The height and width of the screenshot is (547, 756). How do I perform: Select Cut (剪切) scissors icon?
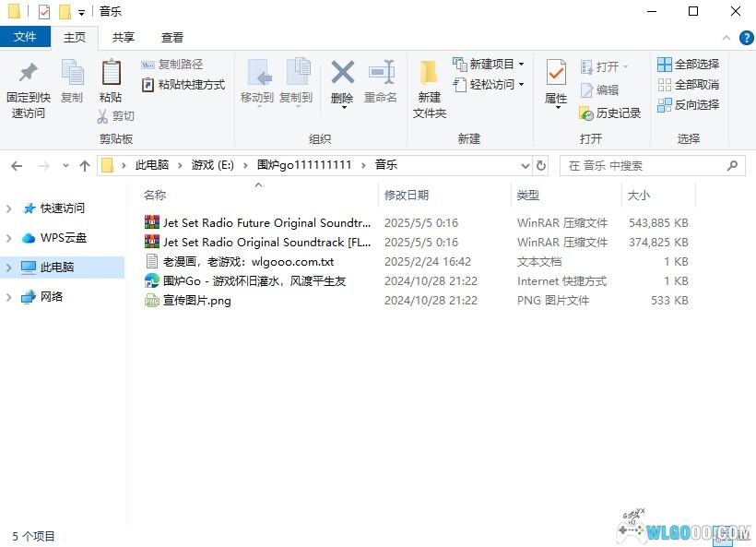(102, 116)
